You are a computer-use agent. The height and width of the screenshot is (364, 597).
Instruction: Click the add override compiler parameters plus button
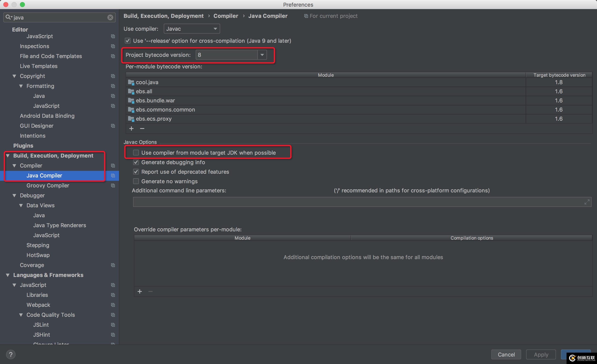[140, 291]
